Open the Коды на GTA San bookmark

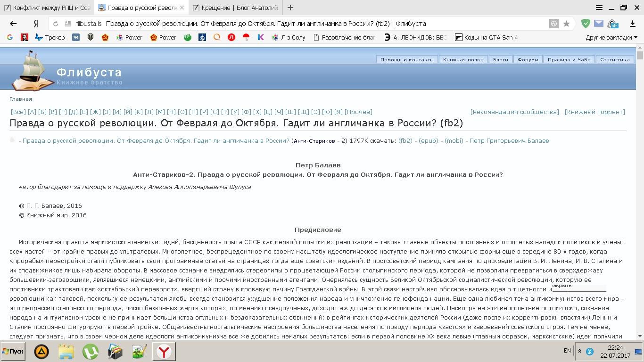(486, 37)
